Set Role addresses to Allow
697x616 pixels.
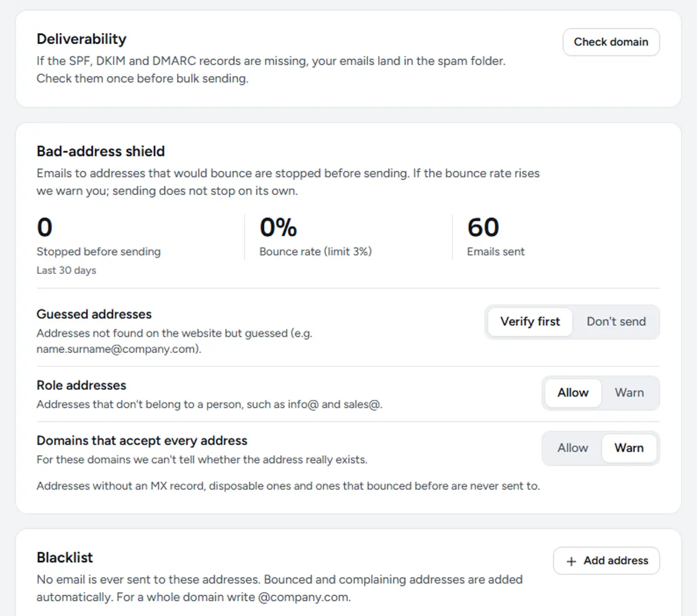pyautogui.click(x=573, y=393)
